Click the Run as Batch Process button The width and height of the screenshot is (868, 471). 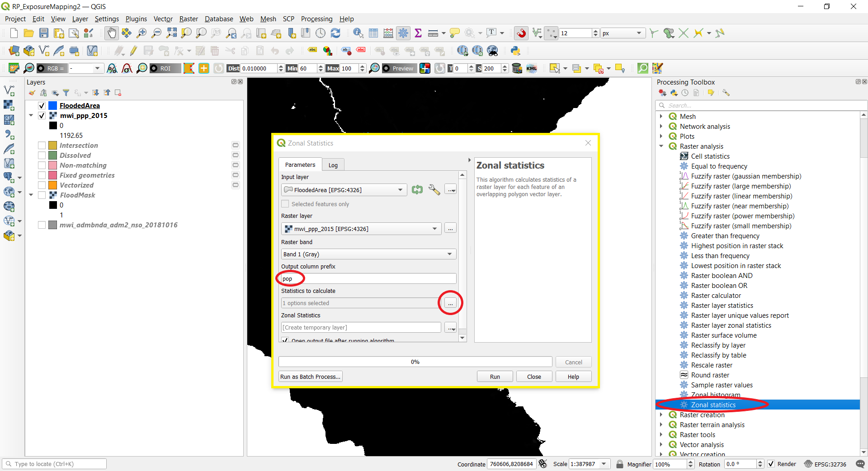click(x=310, y=376)
